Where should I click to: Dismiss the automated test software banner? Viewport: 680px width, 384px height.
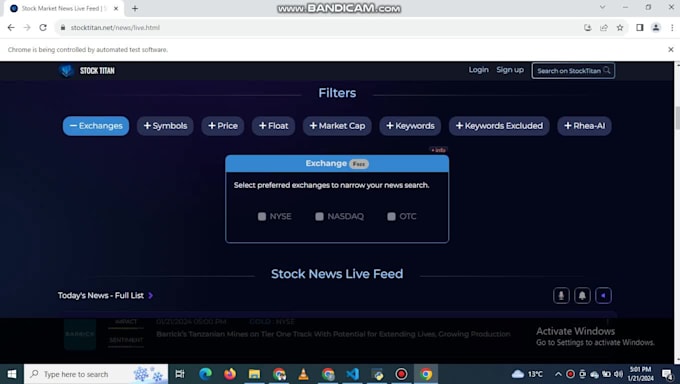[670, 49]
